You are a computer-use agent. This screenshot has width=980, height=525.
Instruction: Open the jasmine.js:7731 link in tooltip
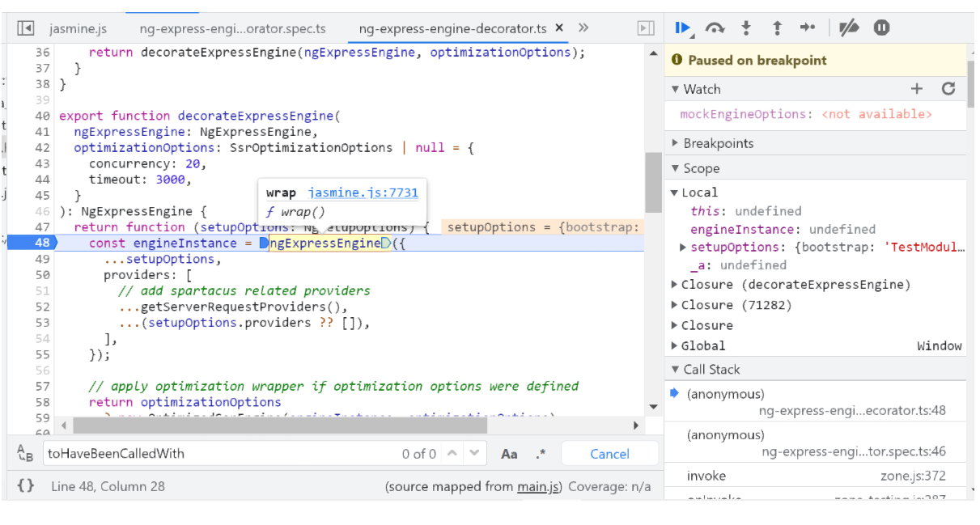(x=363, y=193)
